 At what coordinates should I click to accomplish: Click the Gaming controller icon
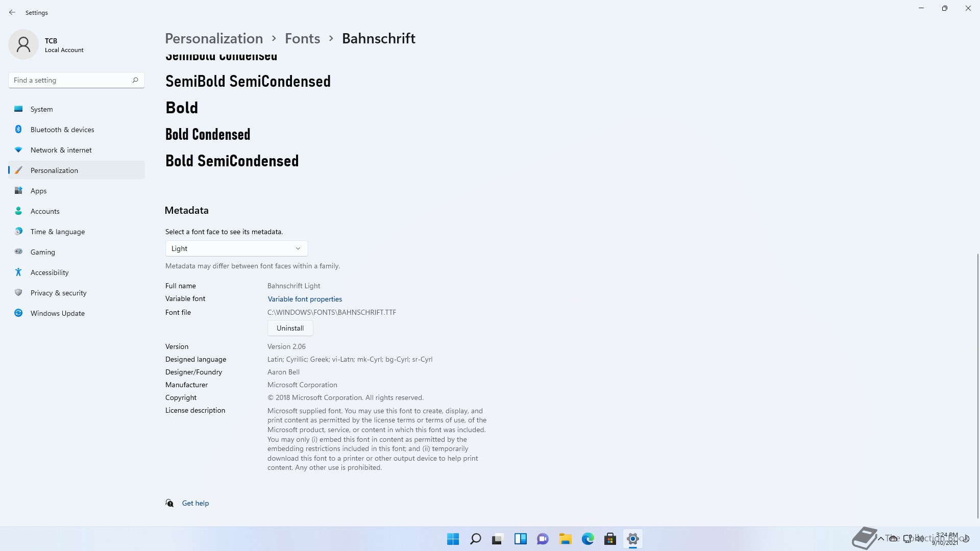18,252
